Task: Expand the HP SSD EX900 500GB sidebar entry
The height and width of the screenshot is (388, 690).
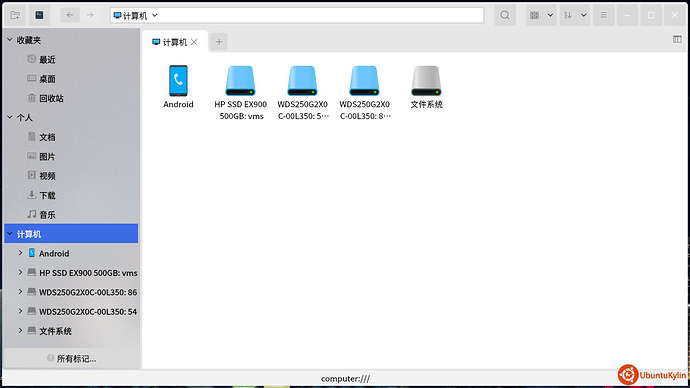Action: (x=20, y=272)
